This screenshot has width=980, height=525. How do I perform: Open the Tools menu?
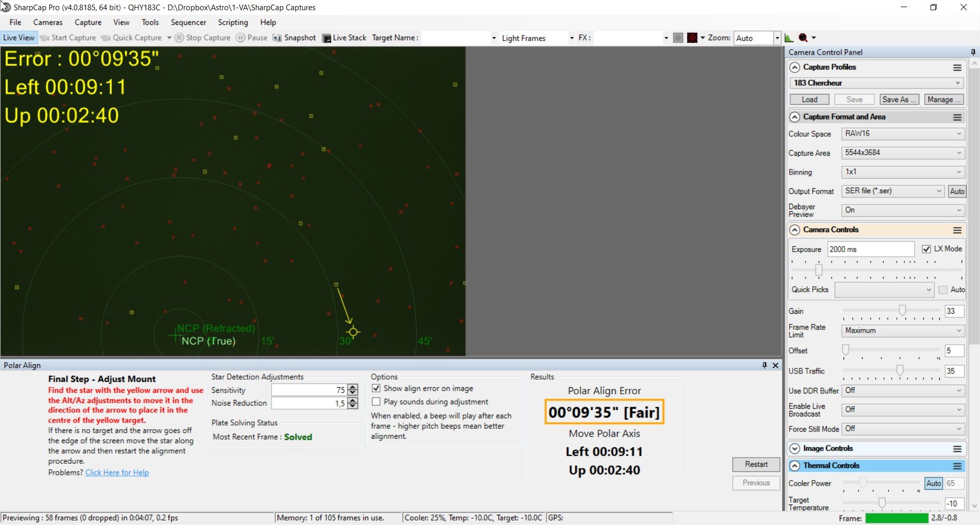tap(150, 22)
